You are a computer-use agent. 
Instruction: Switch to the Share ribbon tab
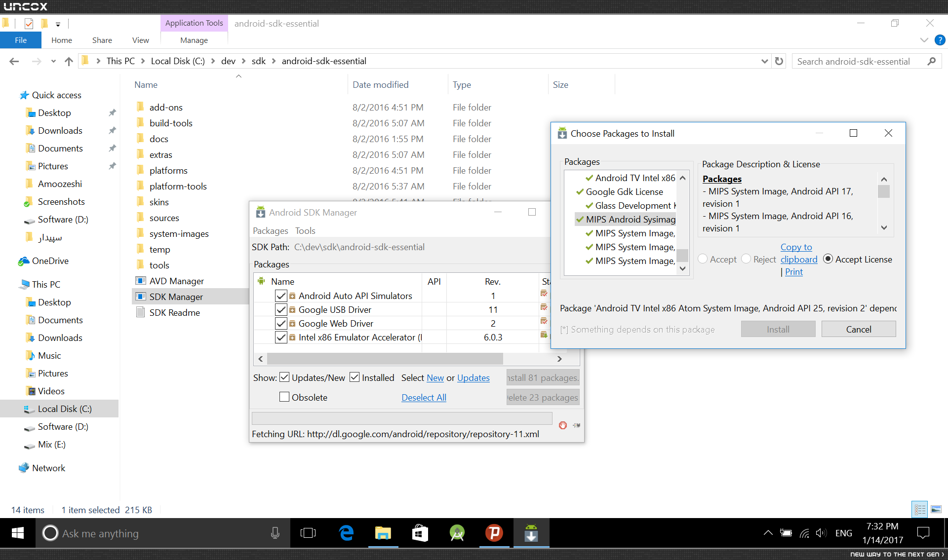point(102,40)
